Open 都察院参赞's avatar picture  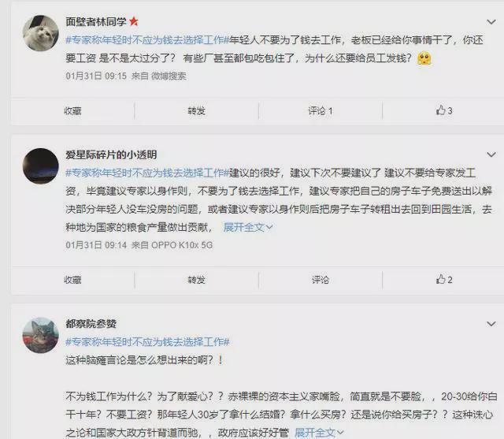pos(41,335)
